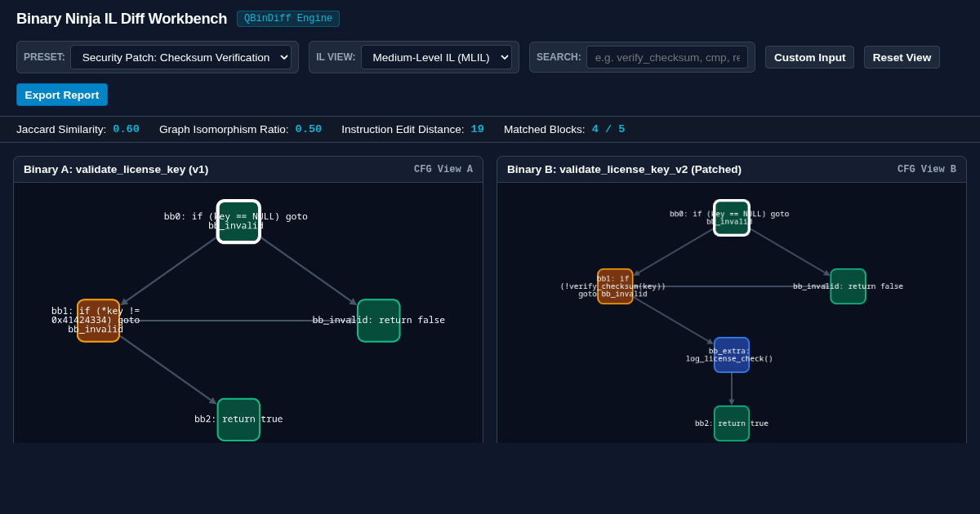Screen dimensions: 980x514
Task: Select orange bb1 node in Binary A
Action: pos(98,321)
